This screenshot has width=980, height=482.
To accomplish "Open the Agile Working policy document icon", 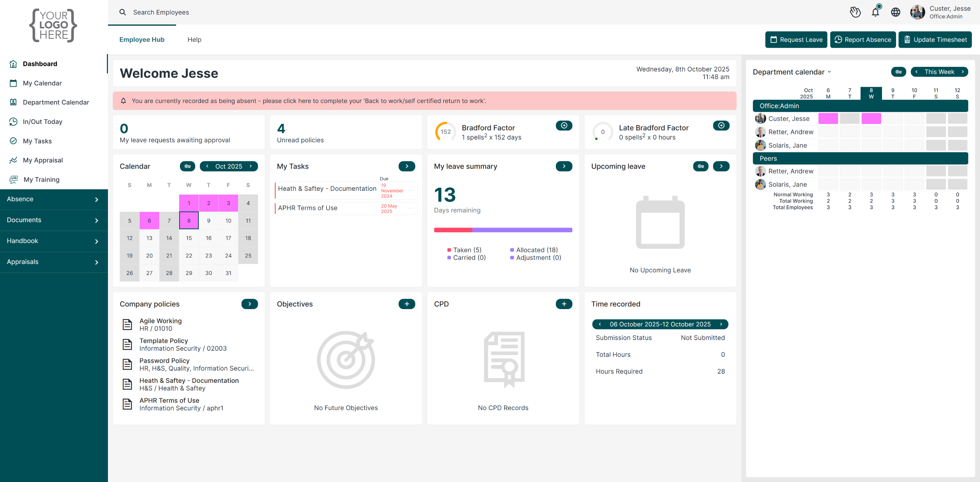I will pyautogui.click(x=127, y=324).
